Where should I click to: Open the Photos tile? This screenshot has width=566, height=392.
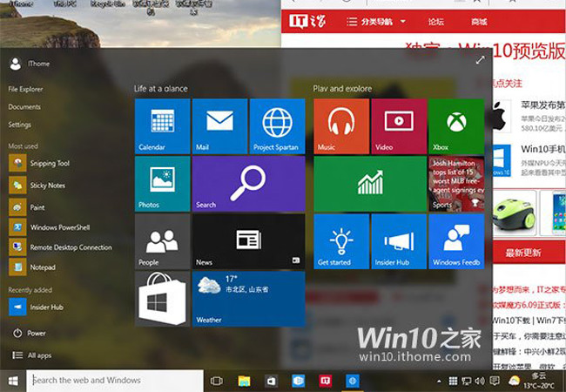163,184
